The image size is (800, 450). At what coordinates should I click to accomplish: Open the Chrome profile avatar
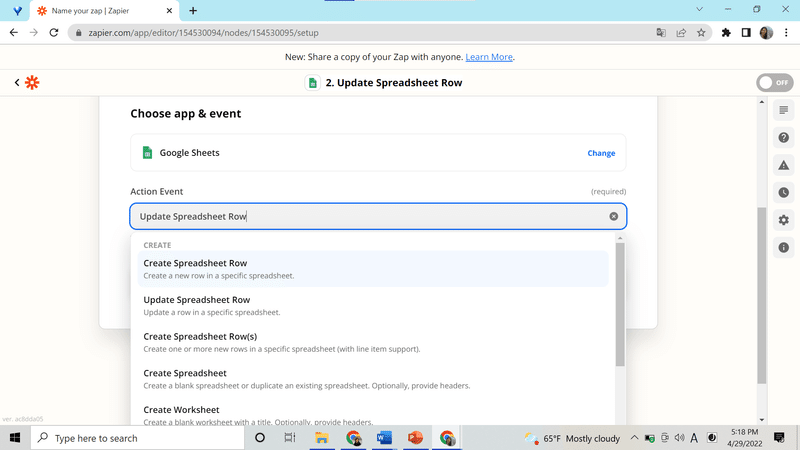coord(766,33)
